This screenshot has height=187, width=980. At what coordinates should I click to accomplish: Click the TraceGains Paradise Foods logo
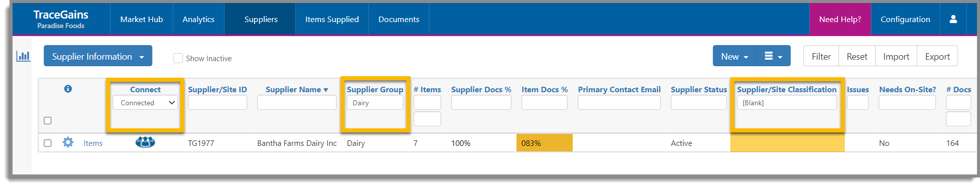click(x=61, y=19)
